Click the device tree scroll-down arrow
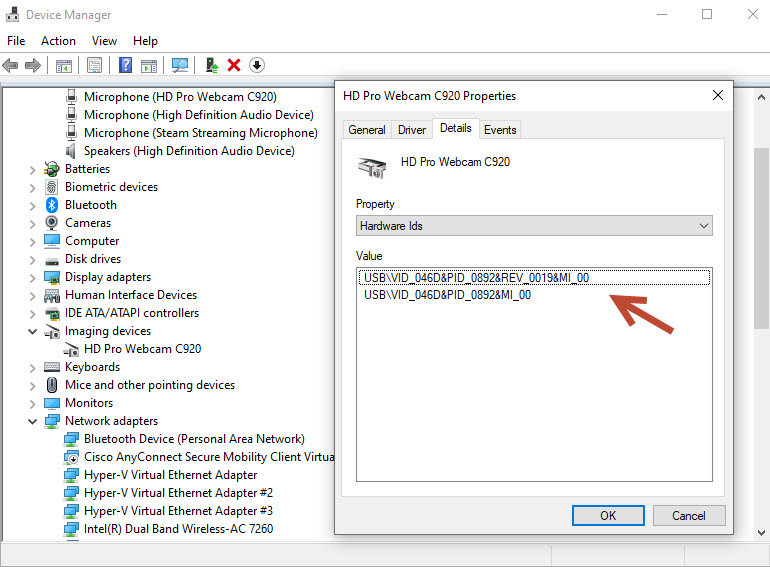The height and width of the screenshot is (567, 770). click(761, 533)
